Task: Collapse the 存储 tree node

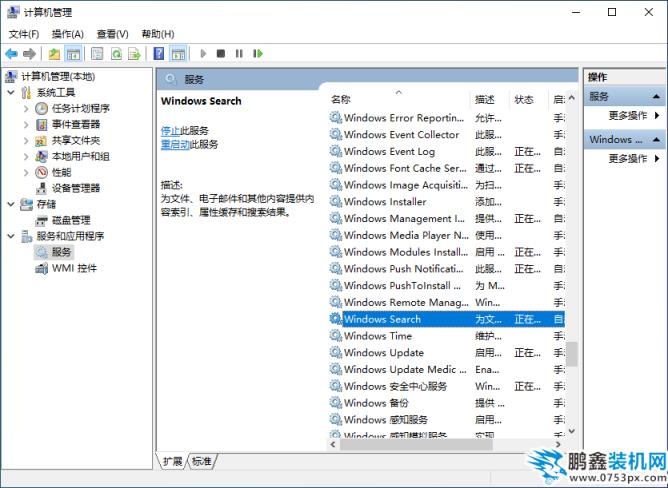Action: 11,204
